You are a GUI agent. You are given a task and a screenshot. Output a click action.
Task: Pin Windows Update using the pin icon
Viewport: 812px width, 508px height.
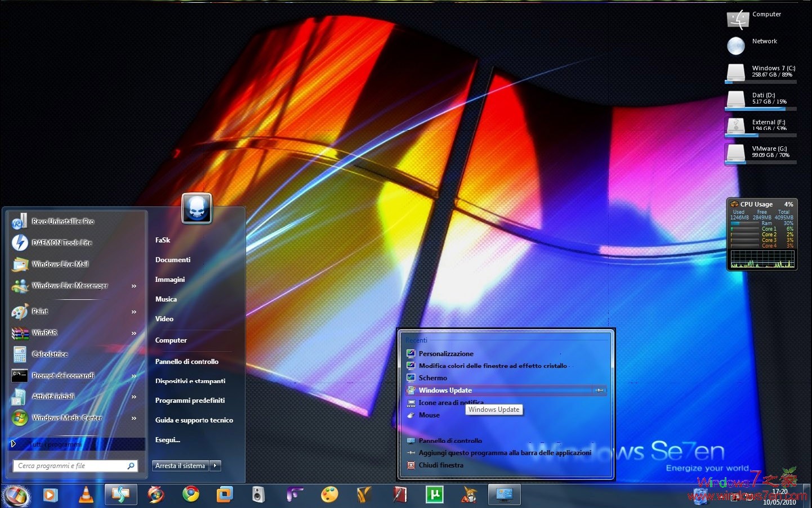click(x=599, y=390)
